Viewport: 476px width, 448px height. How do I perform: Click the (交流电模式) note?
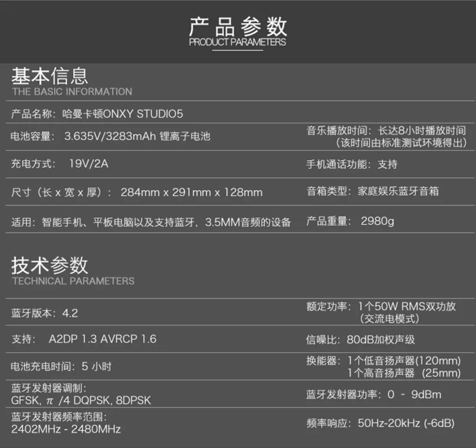[389, 318]
